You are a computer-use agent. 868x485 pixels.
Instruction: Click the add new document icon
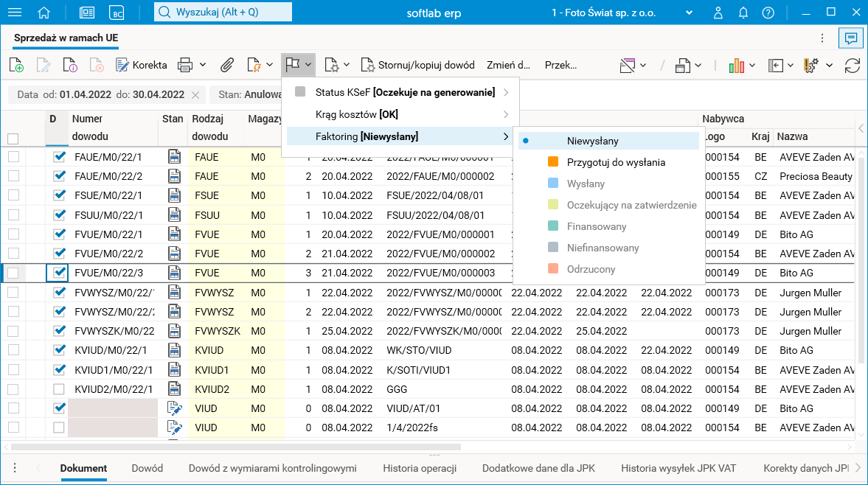[16, 65]
